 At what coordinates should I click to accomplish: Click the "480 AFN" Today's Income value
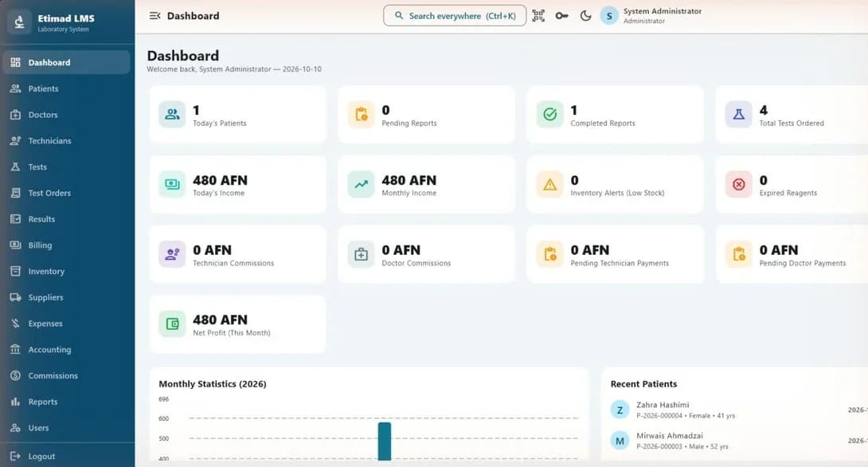click(x=220, y=181)
